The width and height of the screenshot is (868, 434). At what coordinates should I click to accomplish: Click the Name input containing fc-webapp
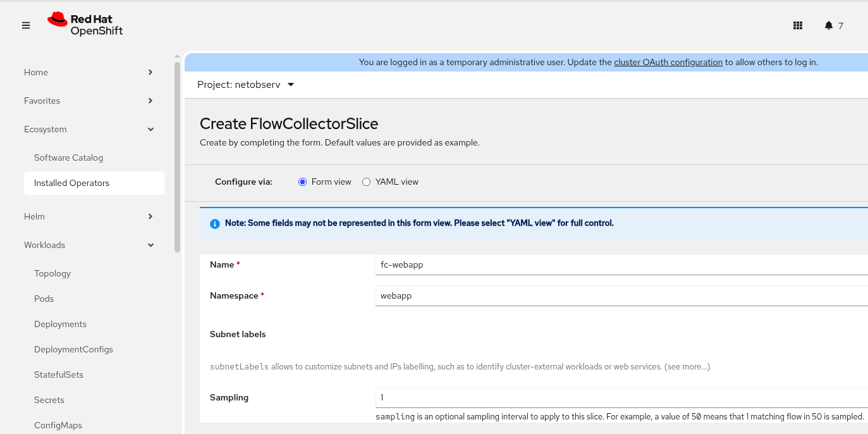[569, 264]
